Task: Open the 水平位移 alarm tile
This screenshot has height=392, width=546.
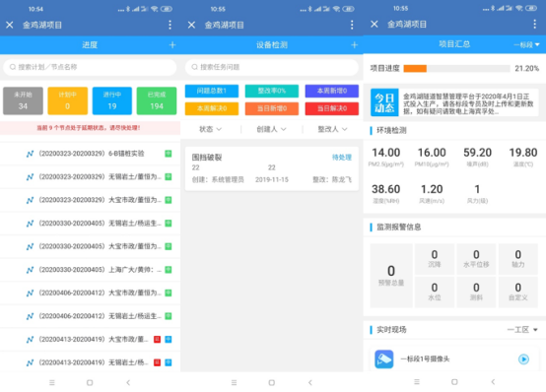Action: coord(476,259)
